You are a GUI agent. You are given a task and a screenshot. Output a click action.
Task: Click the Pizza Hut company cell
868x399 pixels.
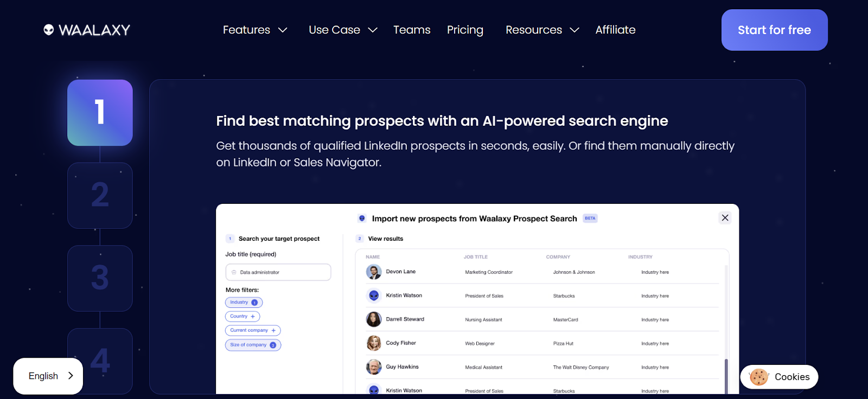point(563,344)
